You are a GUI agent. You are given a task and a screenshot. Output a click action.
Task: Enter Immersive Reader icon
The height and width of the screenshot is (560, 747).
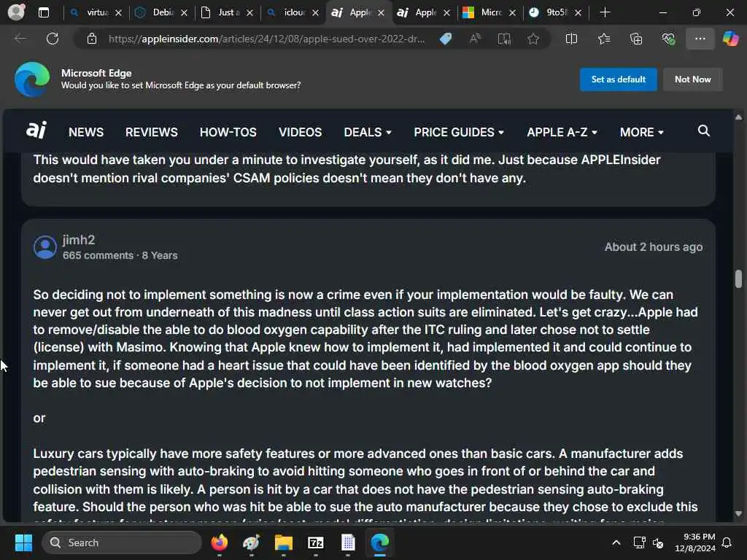(504, 39)
